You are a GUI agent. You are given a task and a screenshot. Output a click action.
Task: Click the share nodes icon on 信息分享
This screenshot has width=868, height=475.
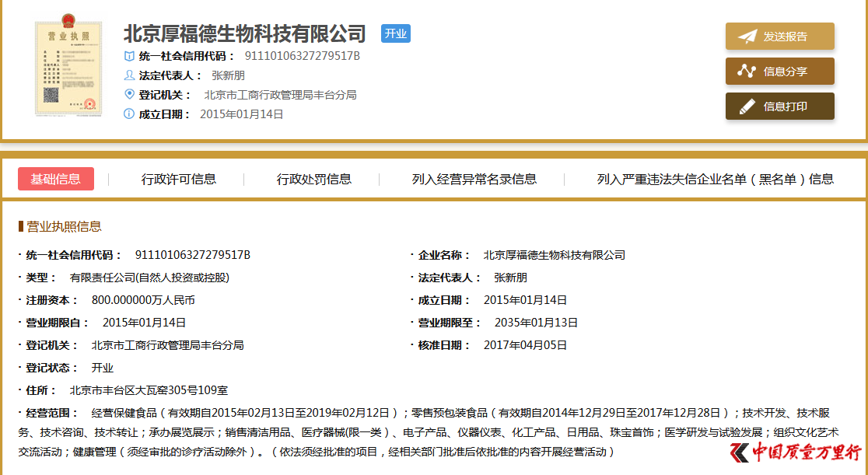click(x=747, y=72)
